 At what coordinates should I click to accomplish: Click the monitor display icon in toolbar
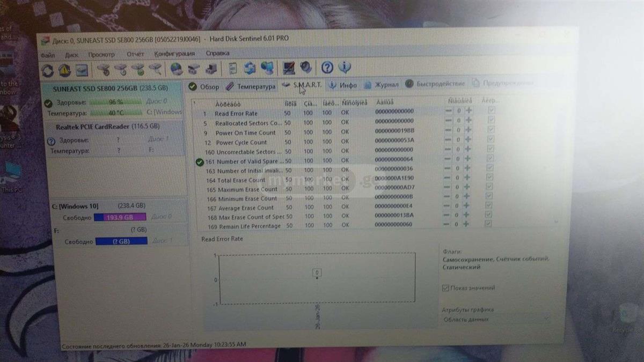pos(289,68)
